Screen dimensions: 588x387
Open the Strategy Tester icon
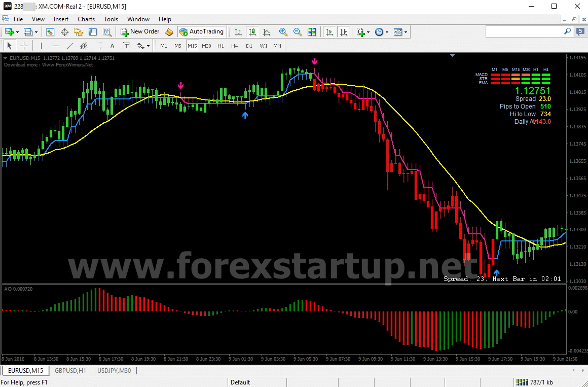pyautogui.click(x=107, y=32)
